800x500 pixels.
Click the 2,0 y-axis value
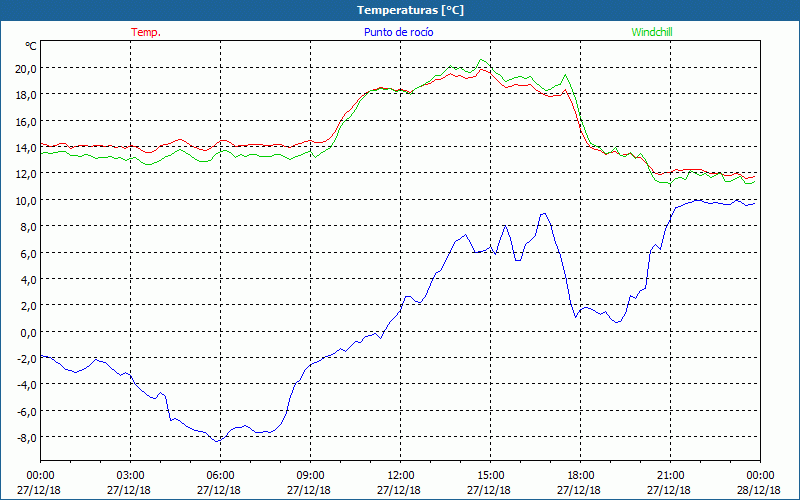point(29,306)
